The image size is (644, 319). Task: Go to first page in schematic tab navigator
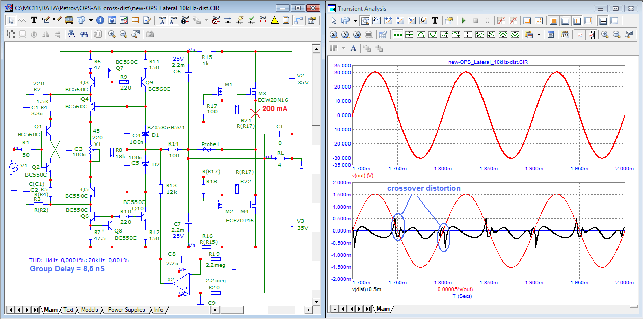[x=11, y=310]
